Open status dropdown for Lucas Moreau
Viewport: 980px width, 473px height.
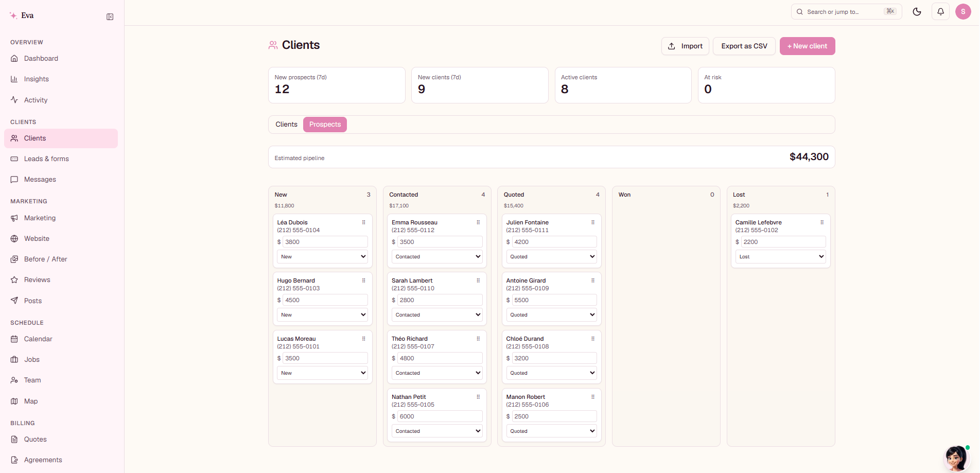(323, 373)
